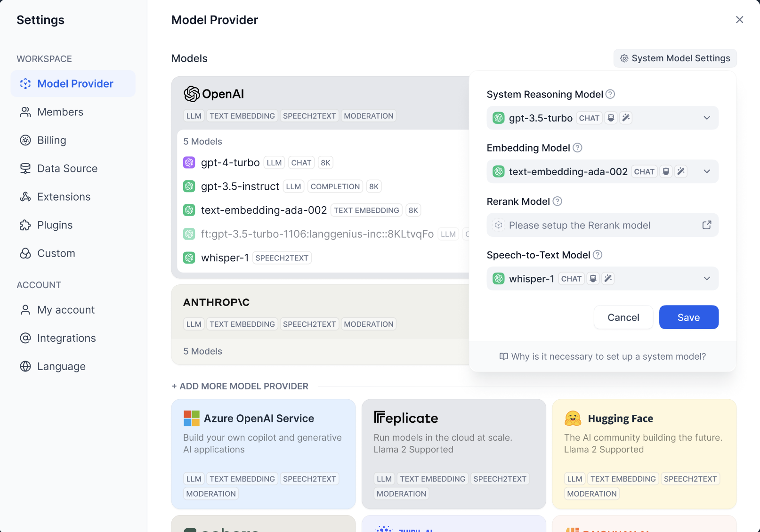Go to the Billing section
Viewport: 760px width, 532px height.
click(52, 140)
